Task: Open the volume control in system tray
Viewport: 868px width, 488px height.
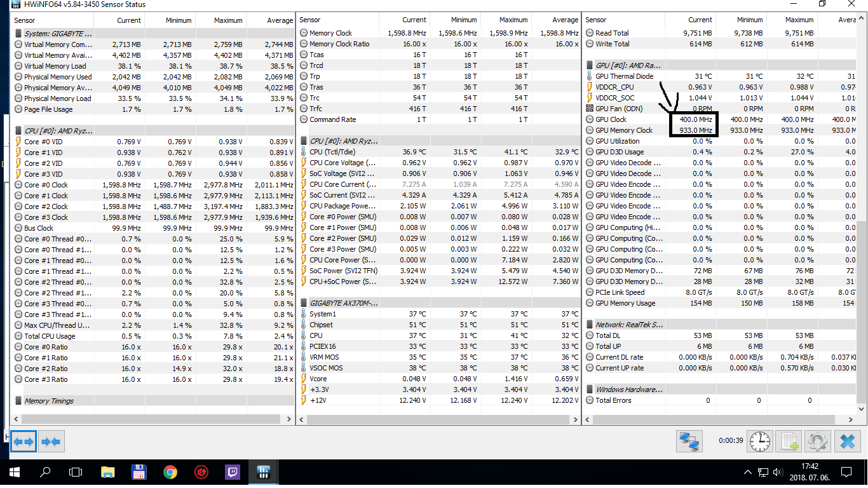Action: [x=778, y=472]
